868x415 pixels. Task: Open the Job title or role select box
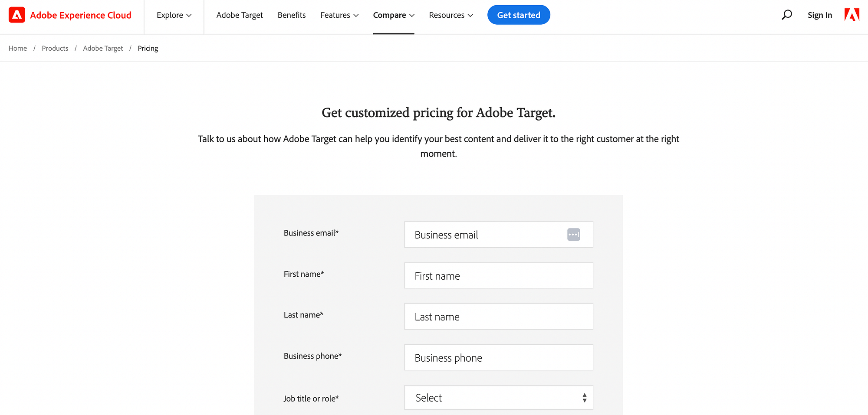[x=499, y=398]
